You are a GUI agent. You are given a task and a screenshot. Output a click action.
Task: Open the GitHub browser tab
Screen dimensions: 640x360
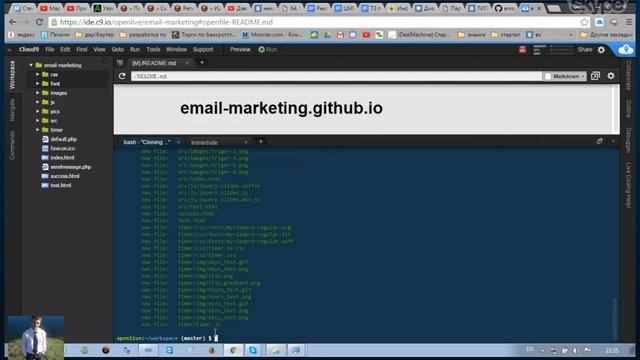(x=505, y=8)
